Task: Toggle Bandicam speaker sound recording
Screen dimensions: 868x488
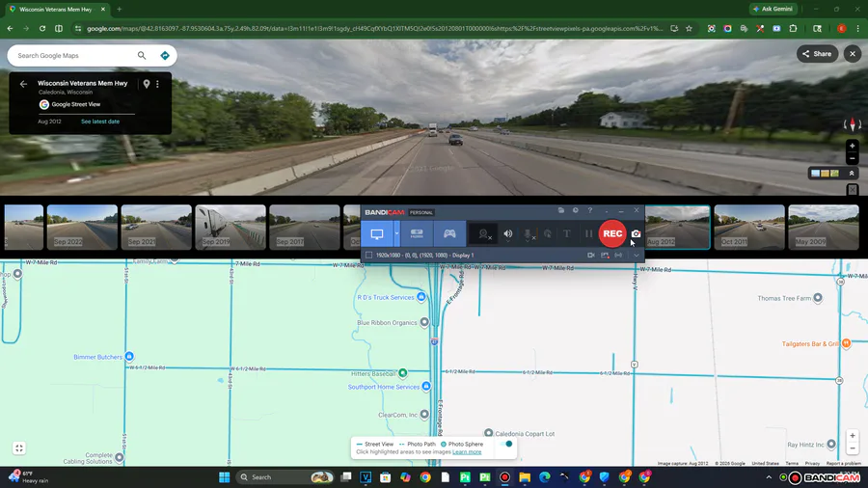Action: pos(507,234)
